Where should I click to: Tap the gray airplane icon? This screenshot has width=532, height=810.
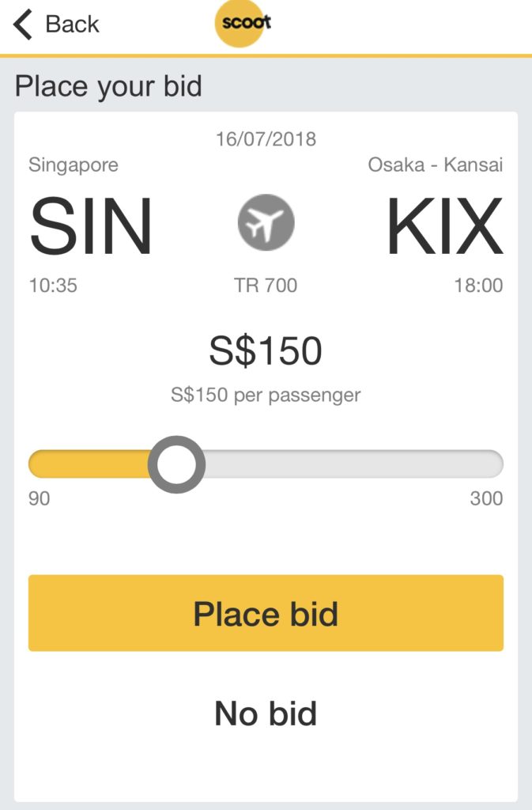tap(266, 222)
